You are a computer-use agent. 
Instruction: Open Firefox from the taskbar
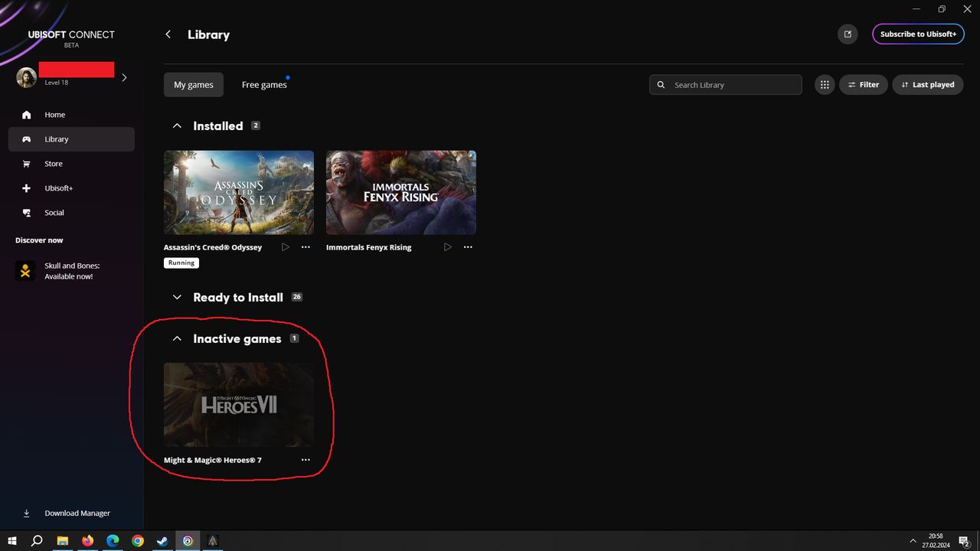click(87, 540)
